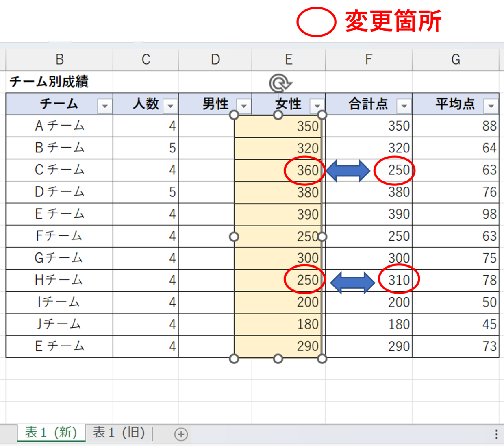Viewport: 504px width, 446px height.
Task: Select column C header
Action: pos(146,60)
